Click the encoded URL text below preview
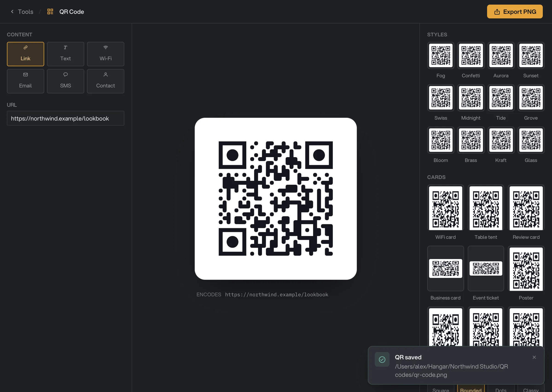The height and width of the screenshot is (392, 552). [276, 294]
